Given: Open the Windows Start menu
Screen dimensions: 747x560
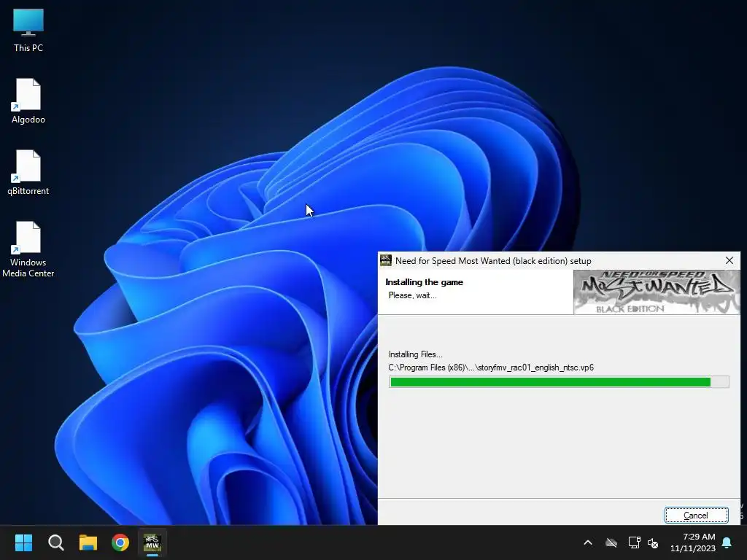Looking at the screenshot, I should click(23, 542).
